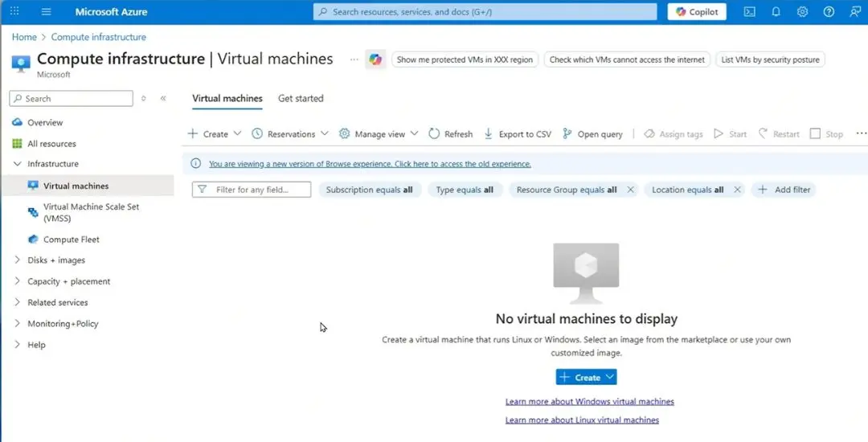This screenshot has width=868, height=442.
Task: Click Open query
Action: (x=592, y=134)
